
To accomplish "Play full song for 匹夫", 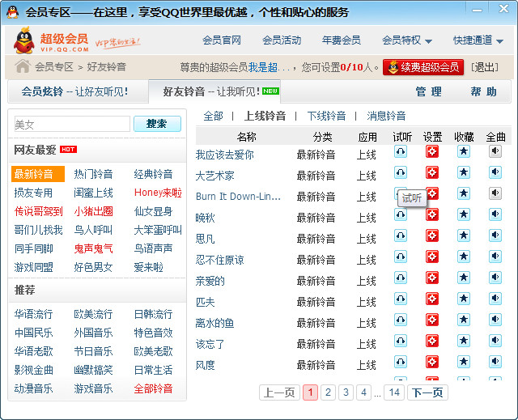I will (495, 299).
